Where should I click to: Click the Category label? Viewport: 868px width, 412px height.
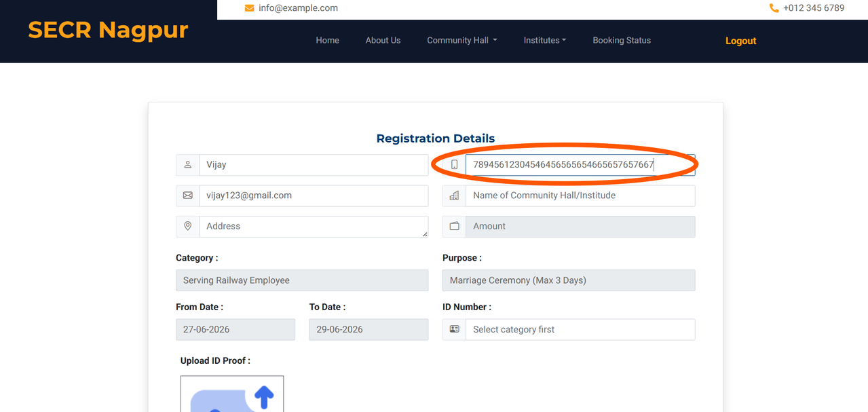197,258
